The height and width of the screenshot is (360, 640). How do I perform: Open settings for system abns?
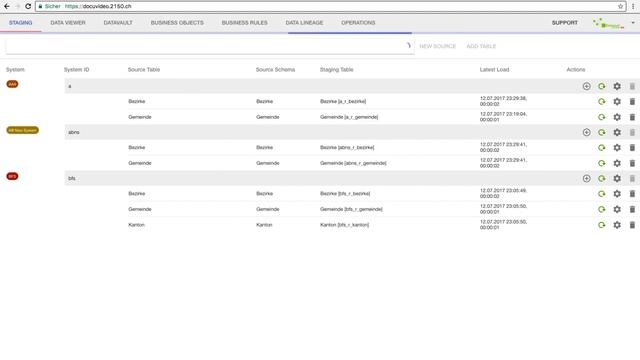617,132
